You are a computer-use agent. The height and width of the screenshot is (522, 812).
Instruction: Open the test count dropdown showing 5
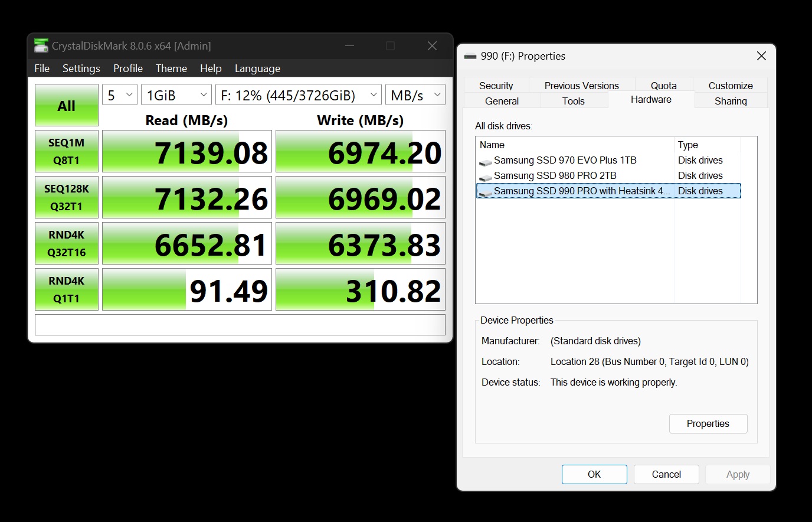pos(120,95)
